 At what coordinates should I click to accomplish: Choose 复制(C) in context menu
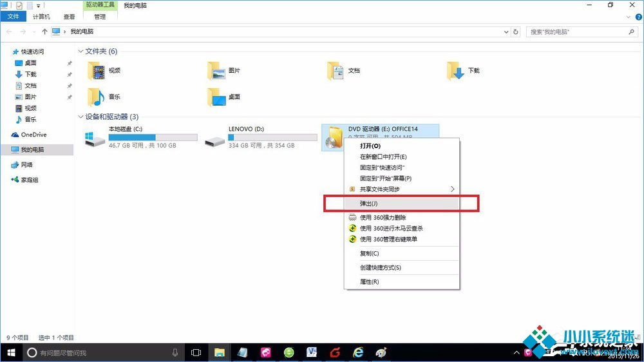click(401, 254)
